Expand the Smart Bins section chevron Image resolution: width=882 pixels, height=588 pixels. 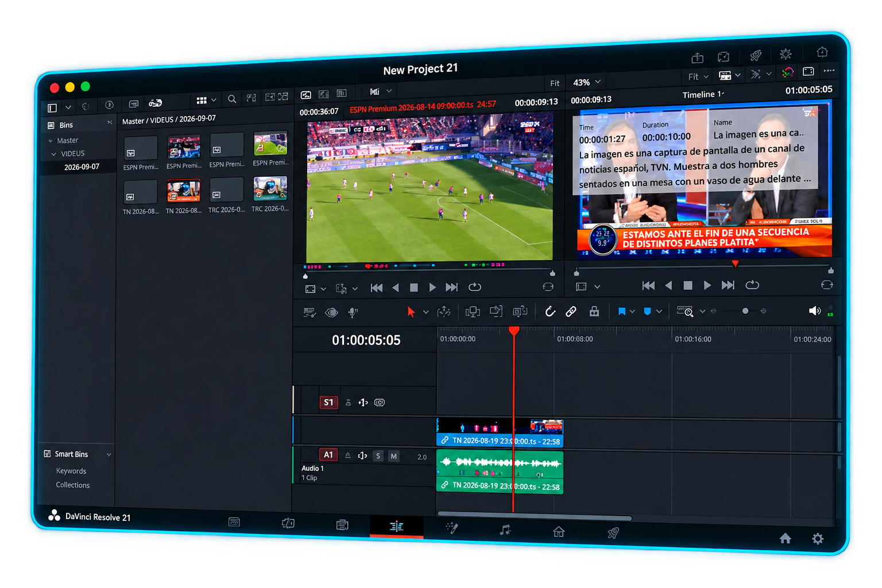[x=109, y=455]
